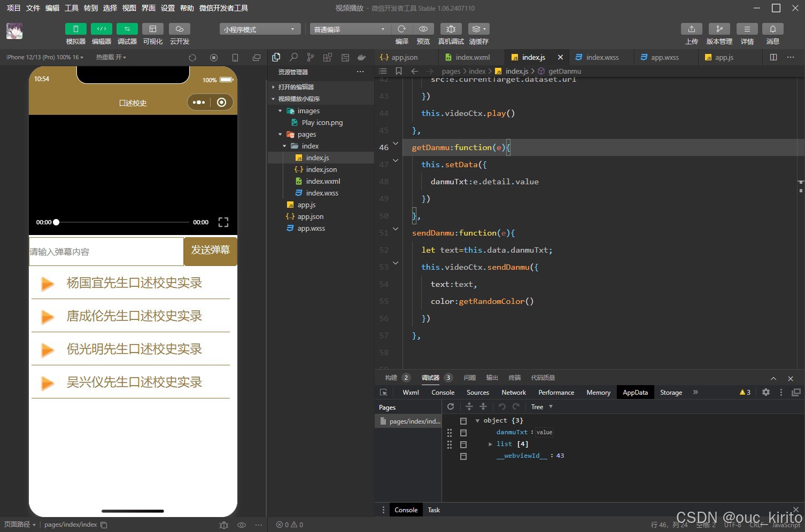Open the Docker whale icon in sidebar
This screenshot has height=532, width=805.
(x=362, y=57)
